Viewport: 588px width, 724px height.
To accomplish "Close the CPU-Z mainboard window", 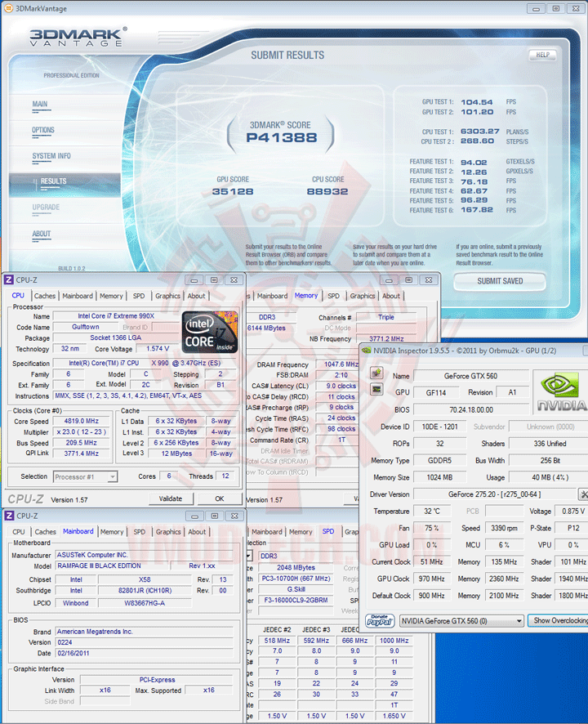I will 234,516.
